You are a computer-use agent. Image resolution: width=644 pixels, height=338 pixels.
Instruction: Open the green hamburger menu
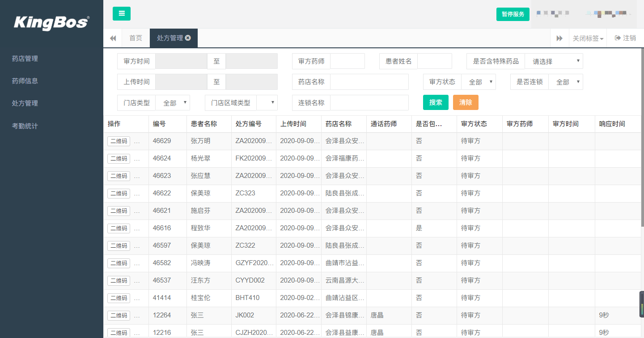[121, 13]
